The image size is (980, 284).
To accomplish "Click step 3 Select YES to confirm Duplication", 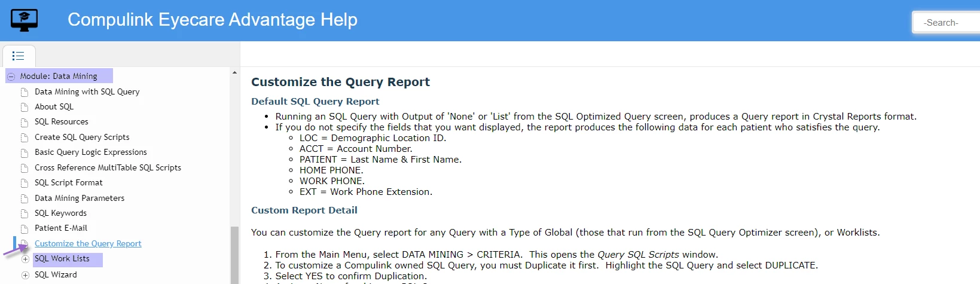I will pos(351,276).
